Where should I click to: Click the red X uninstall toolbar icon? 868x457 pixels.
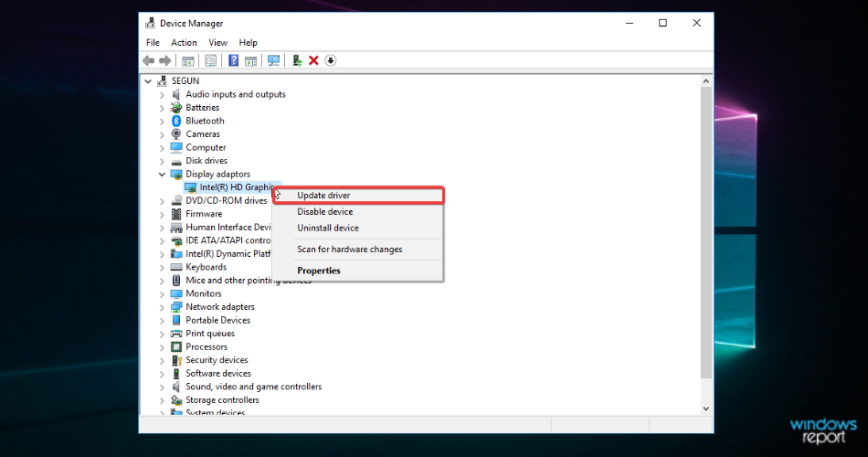[x=313, y=60]
